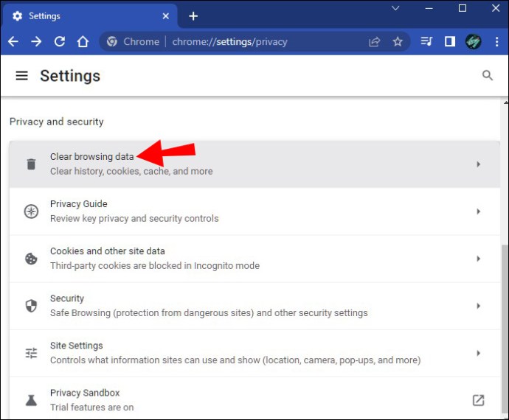Expand Security row arrow
Viewport: 509px width, 420px height.
click(478, 306)
